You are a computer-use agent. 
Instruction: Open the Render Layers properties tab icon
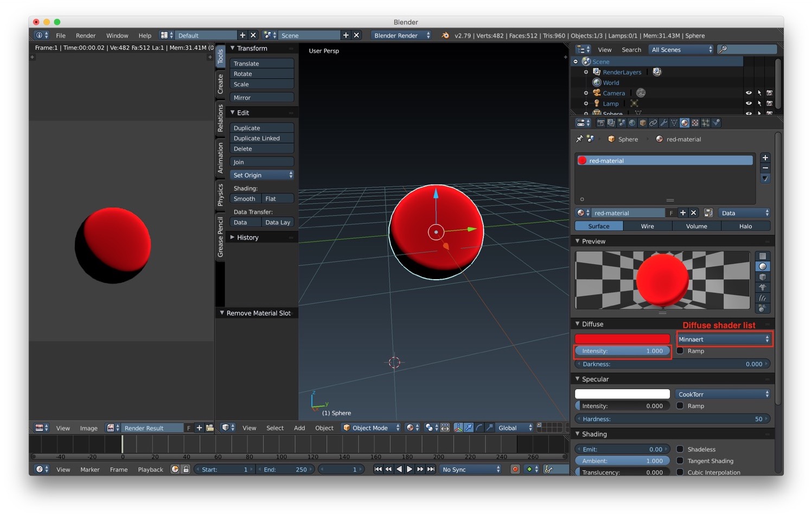(611, 123)
